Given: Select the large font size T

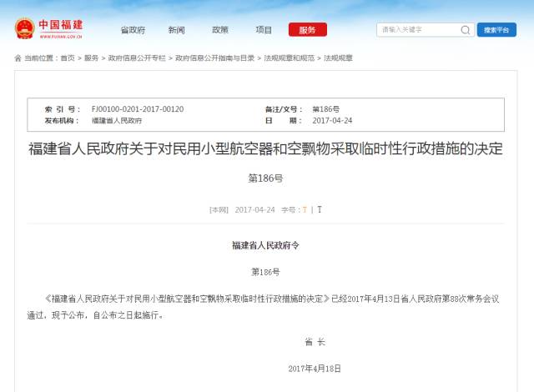Looking at the screenshot, I should coord(320,209).
